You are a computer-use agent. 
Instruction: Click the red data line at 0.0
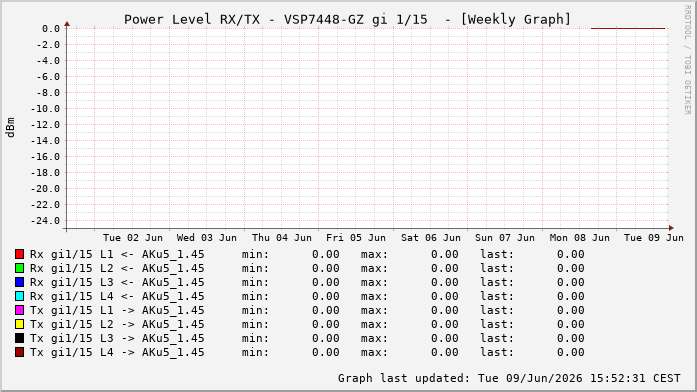(x=628, y=28)
